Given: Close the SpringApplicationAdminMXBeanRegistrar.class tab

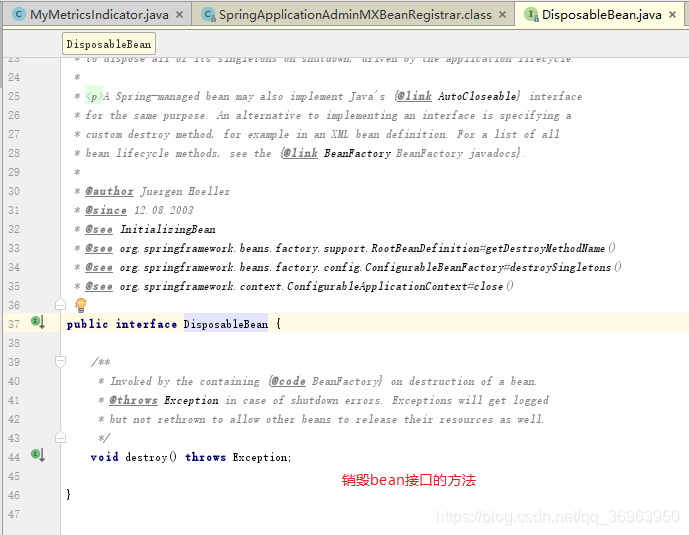Looking at the screenshot, I should (502, 14).
